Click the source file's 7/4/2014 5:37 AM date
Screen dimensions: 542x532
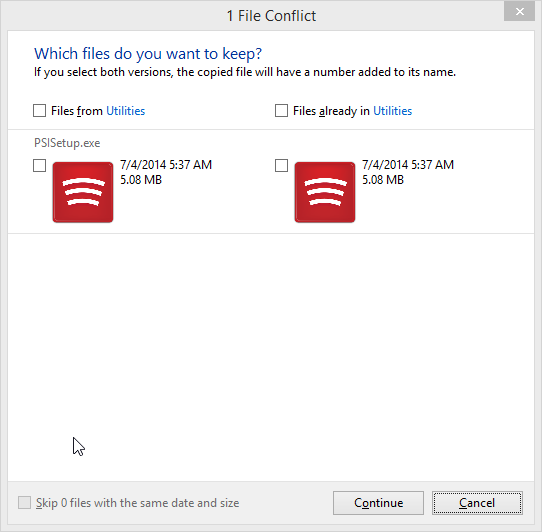tap(166, 165)
